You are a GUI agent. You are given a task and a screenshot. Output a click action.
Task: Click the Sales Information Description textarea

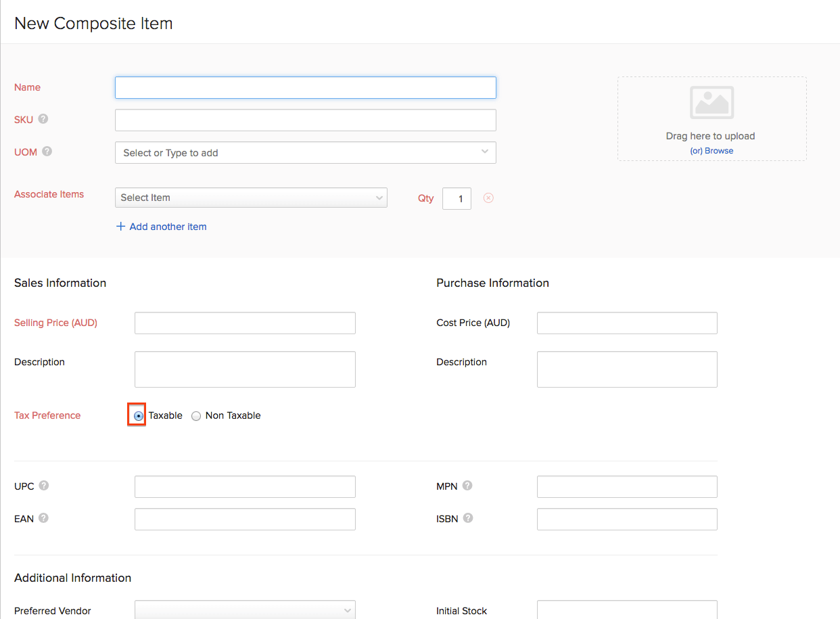pyautogui.click(x=245, y=369)
